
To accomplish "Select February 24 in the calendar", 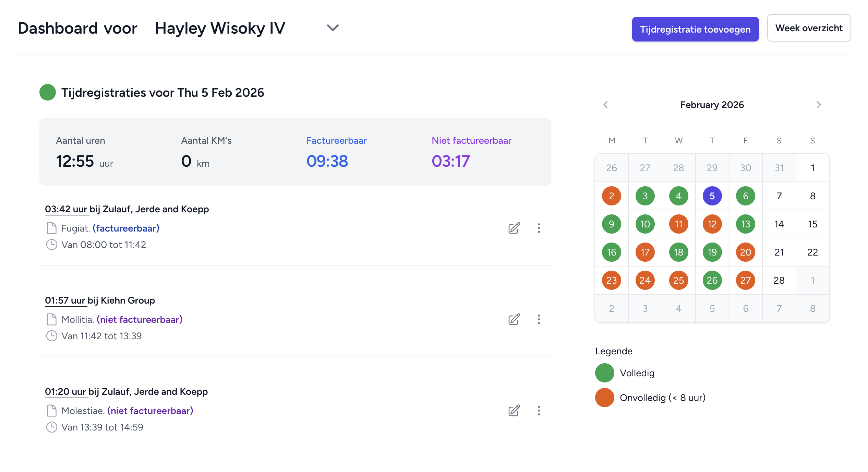I will click(645, 280).
